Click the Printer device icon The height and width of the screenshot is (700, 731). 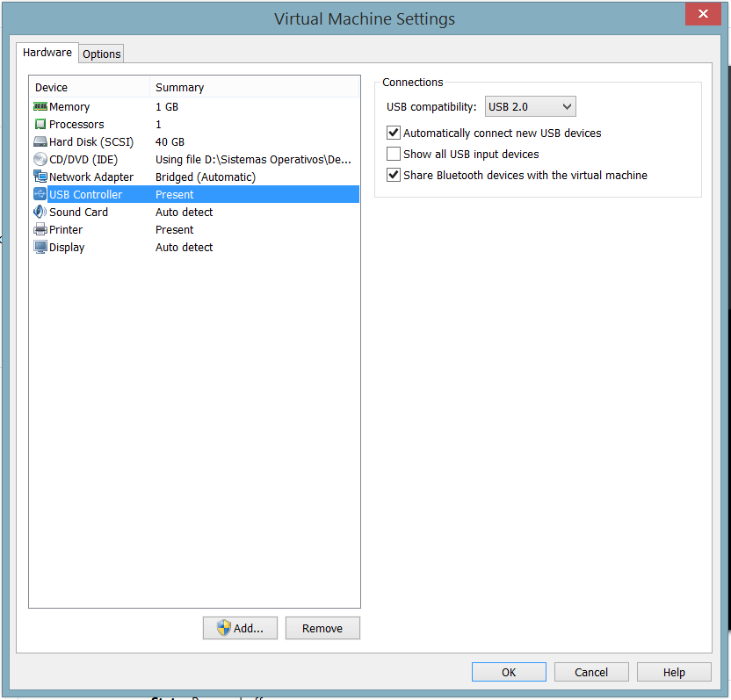40,229
